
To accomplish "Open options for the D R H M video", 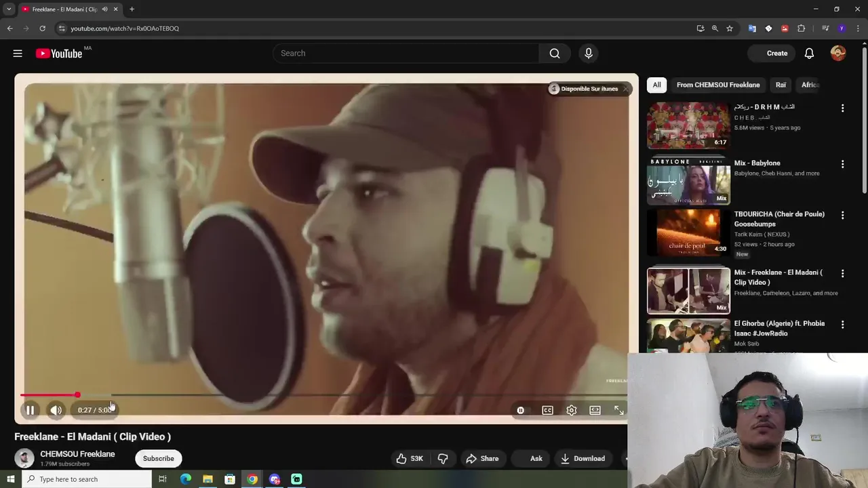I will point(842,108).
